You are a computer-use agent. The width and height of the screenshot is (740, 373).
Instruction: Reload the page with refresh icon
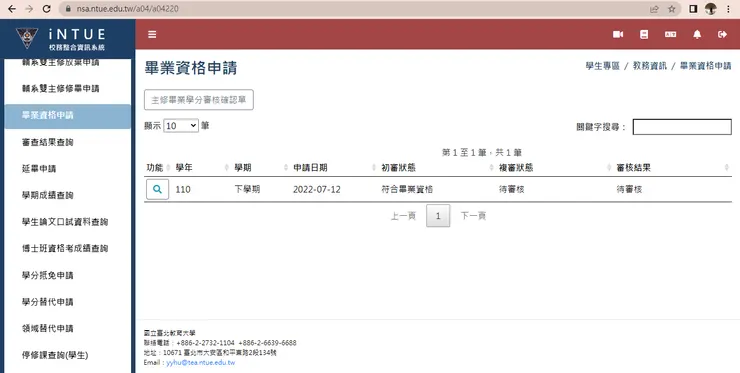46,9
